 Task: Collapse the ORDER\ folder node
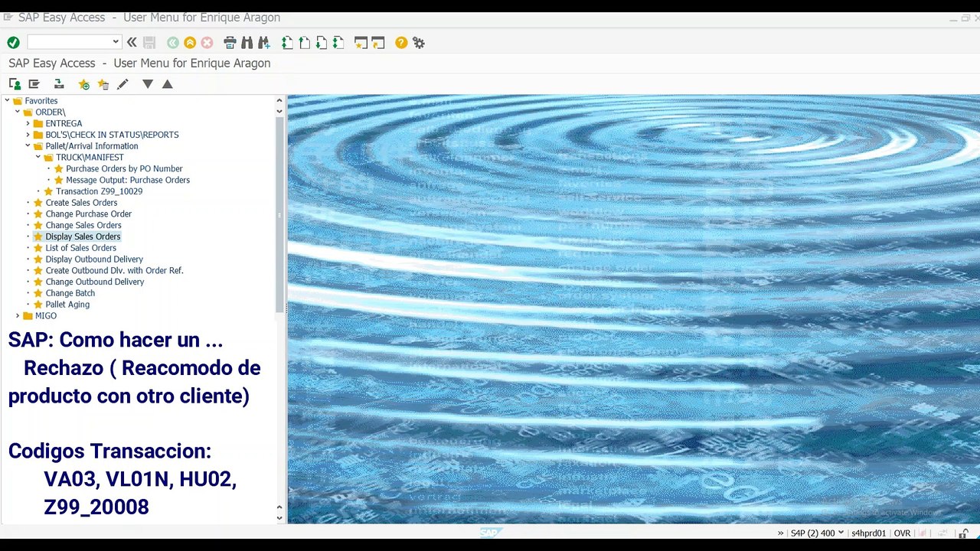pos(18,112)
